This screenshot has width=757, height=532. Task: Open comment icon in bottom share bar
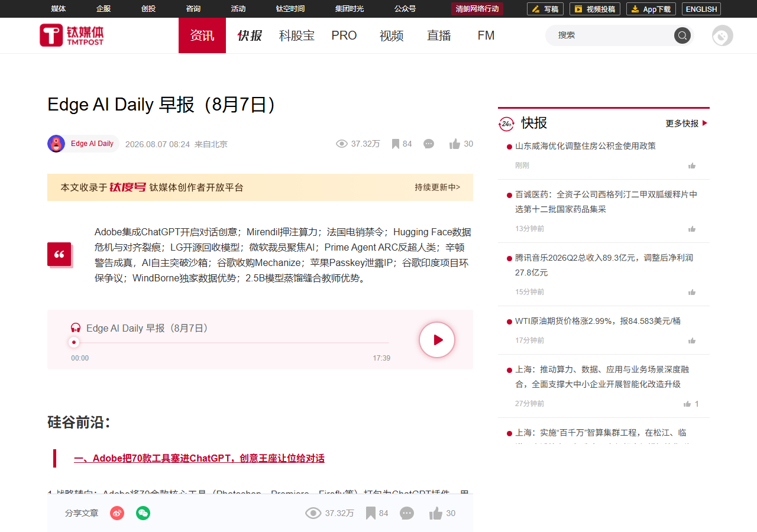click(407, 513)
